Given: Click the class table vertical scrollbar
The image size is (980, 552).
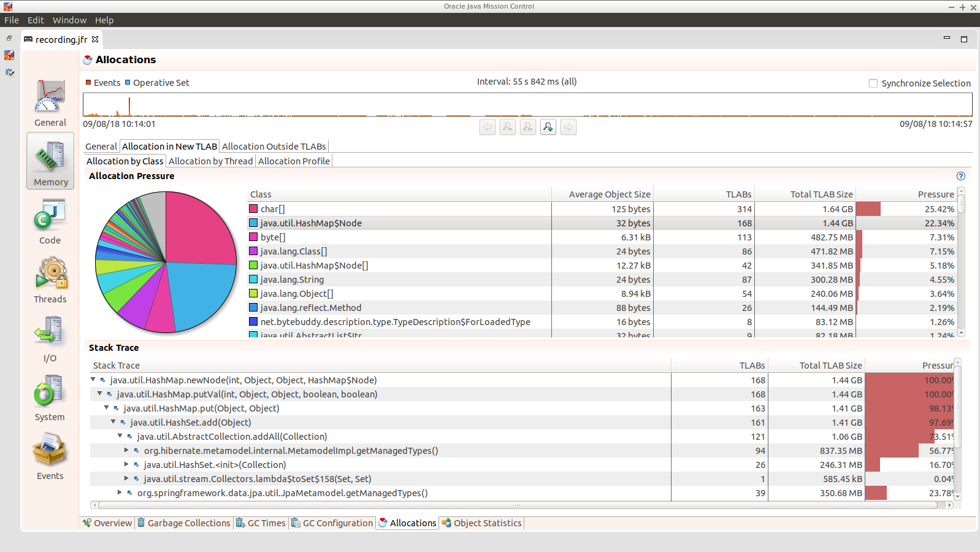Looking at the screenshot, I should pyautogui.click(x=961, y=262).
